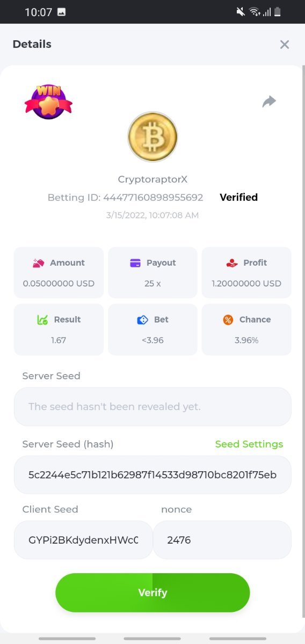Tap the Amount money icon
This screenshot has width=305, height=644.
39,263
